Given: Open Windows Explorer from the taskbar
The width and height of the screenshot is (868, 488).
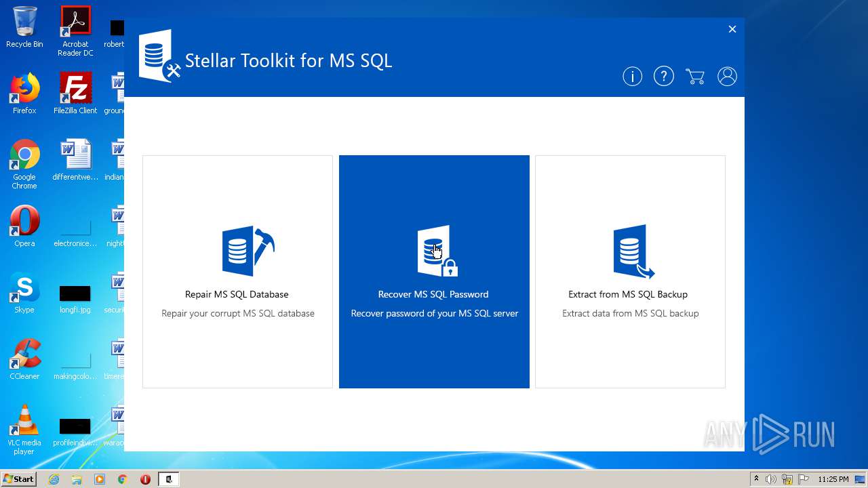Looking at the screenshot, I should (x=77, y=479).
